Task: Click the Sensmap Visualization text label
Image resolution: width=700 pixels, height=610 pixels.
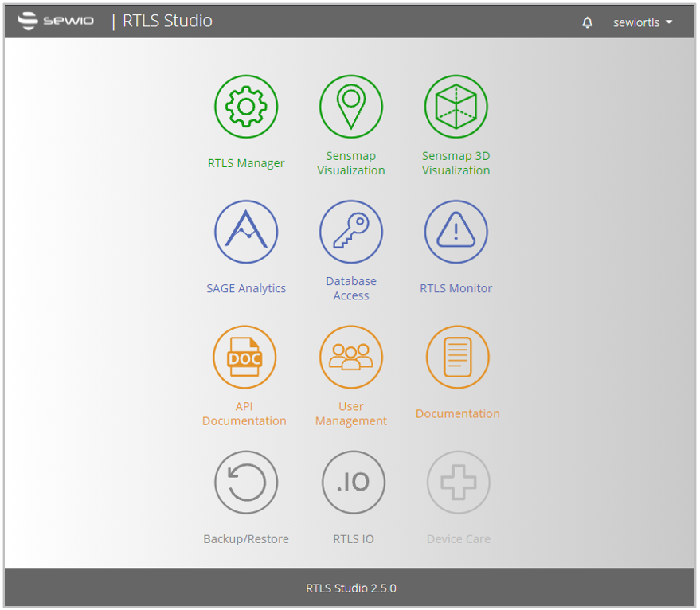Action: pos(351,163)
